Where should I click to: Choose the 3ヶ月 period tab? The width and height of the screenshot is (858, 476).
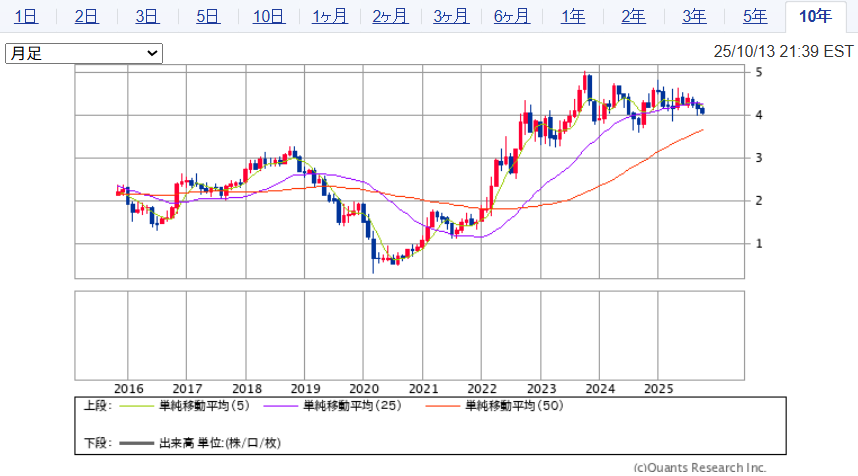[451, 16]
